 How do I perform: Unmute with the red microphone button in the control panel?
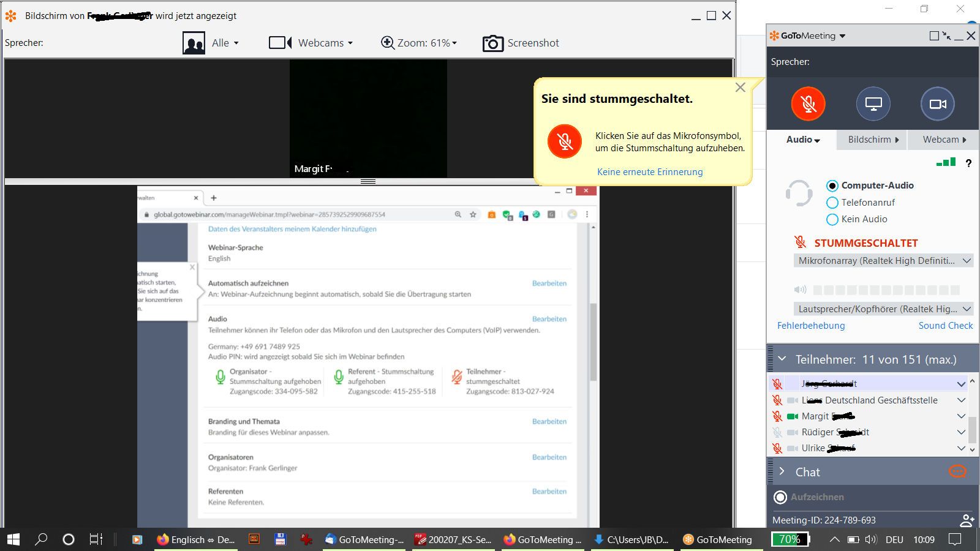point(809,103)
